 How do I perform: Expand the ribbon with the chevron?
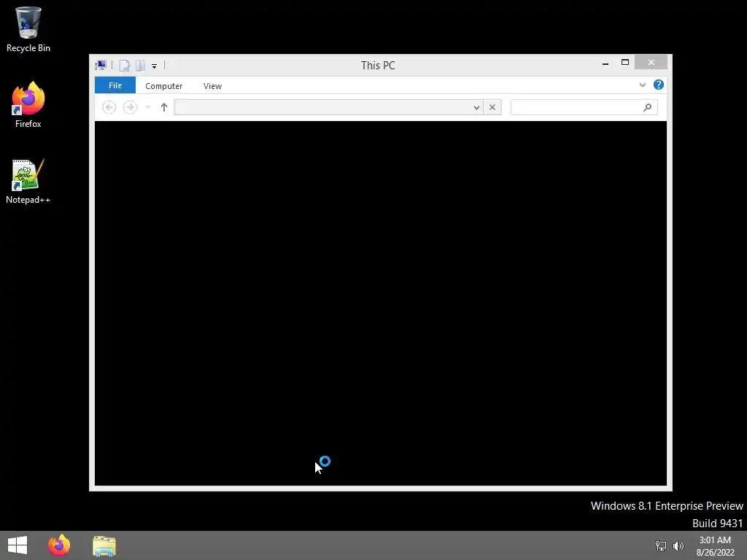tap(643, 85)
